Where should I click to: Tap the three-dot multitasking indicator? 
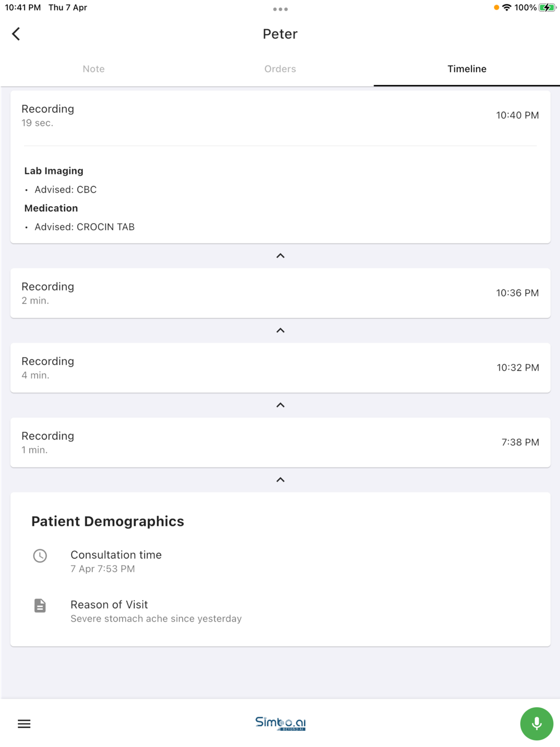click(280, 10)
